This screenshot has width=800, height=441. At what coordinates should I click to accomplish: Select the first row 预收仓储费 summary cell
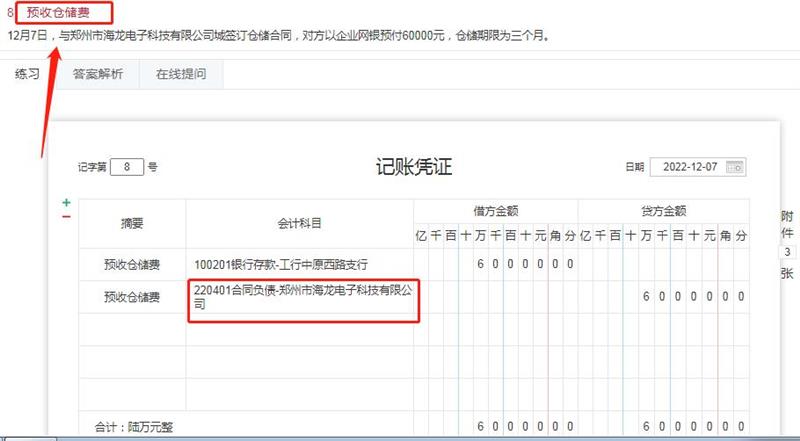pos(132,265)
